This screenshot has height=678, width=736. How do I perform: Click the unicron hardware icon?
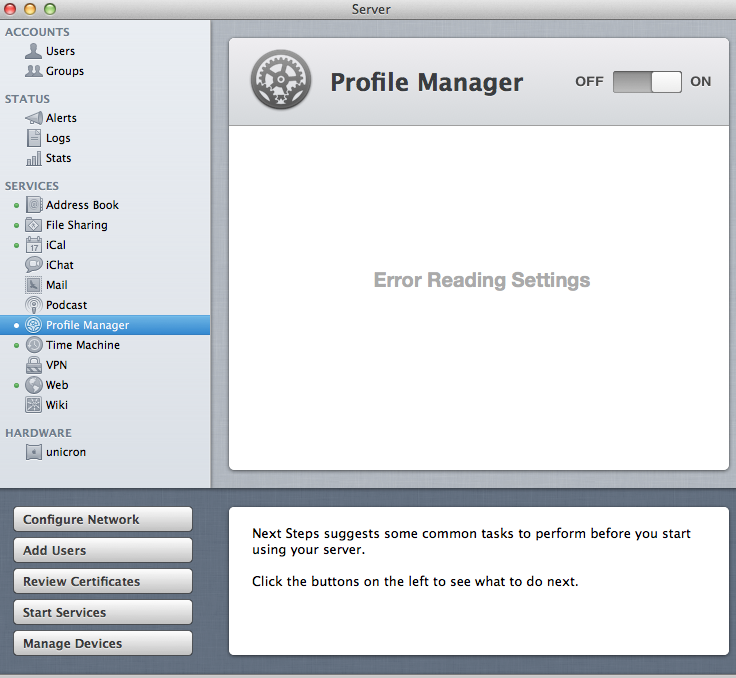(33, 452)
